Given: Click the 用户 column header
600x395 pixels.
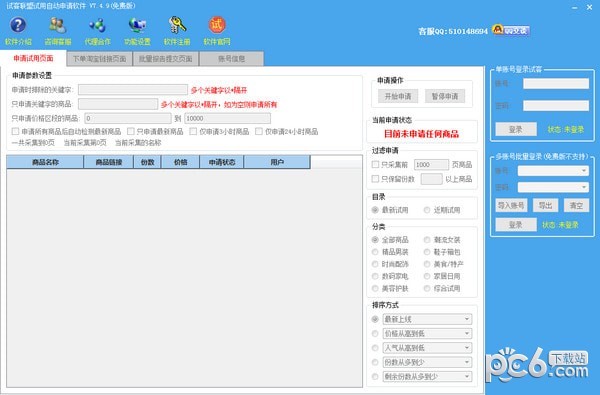Looking at the screenshot, I should tap(277, 162).
